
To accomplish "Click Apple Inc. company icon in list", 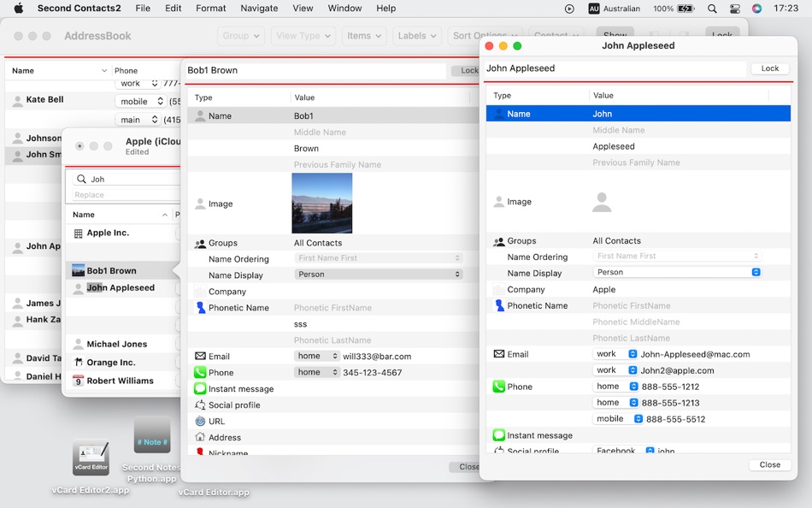I will tap(78, 233).
